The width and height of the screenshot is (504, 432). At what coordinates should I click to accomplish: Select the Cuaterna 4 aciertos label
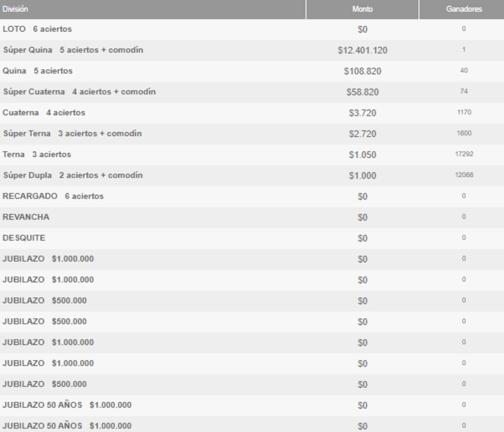[44, 113]
